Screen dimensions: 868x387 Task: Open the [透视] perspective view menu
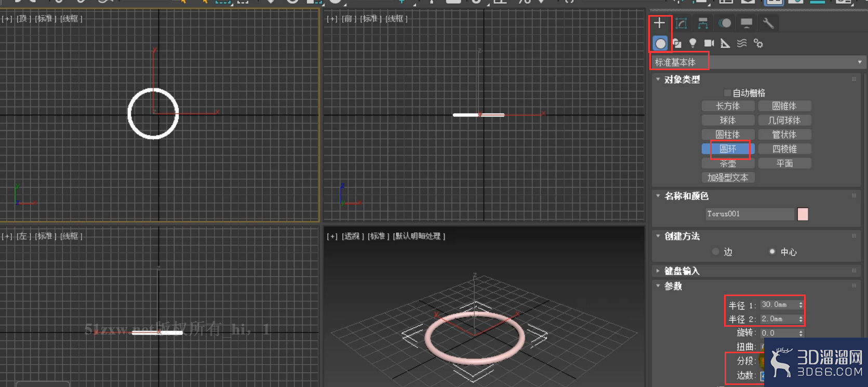353,236
